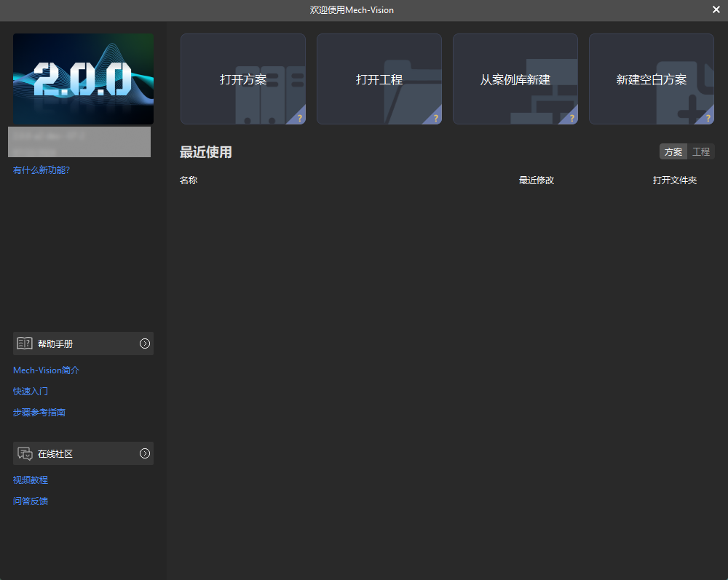Open the 帮助手册 button label
Image resolution: width=728 pixels, height=580 pixels.
point(55,343)
